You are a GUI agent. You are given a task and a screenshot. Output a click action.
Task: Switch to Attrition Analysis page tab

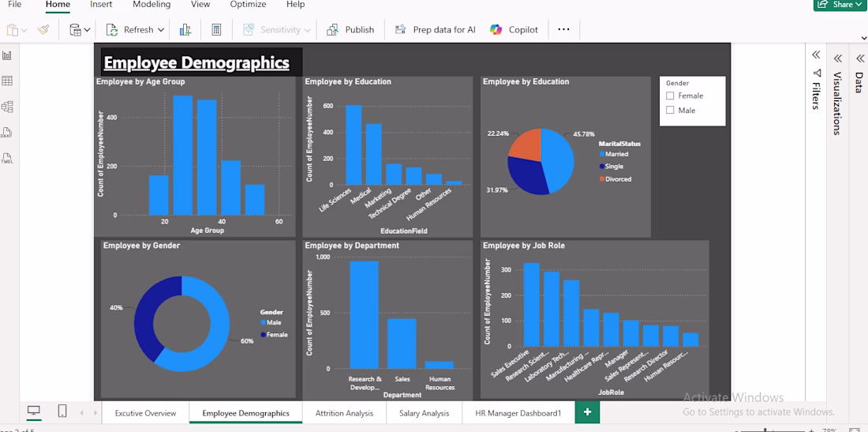pos(344,413)
